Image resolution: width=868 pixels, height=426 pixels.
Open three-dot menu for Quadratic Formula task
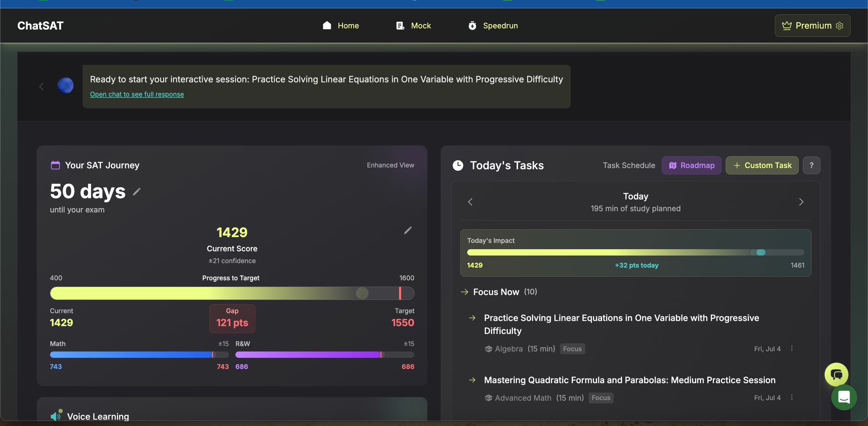click(792, 398)
